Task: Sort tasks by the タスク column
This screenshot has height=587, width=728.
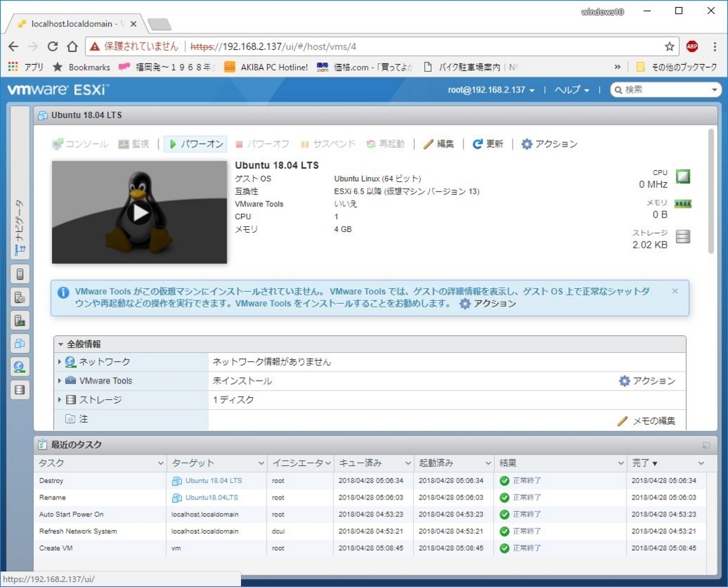Action: (100, 463)
